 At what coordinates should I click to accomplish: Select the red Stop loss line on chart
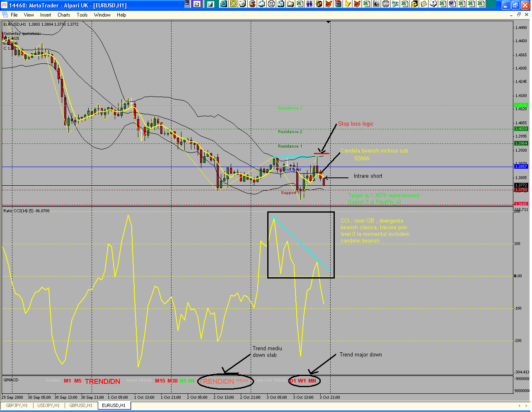(x=322, y=154)
